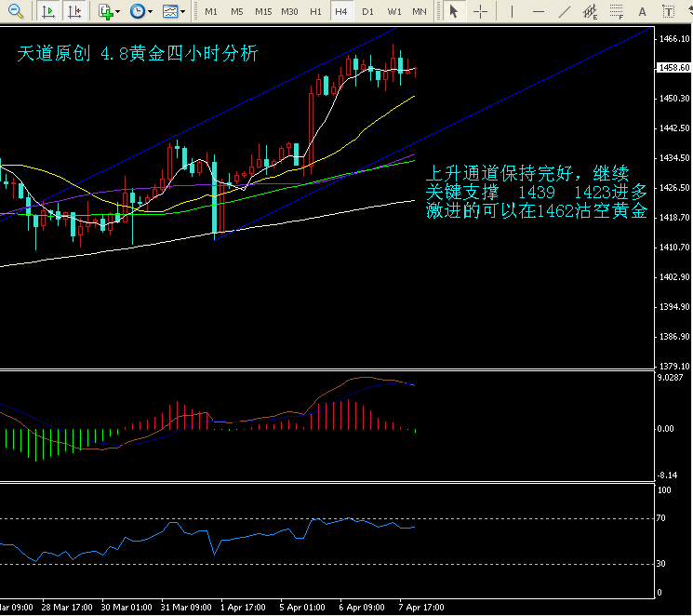Click the MACD scale value 9.0287
The width and height of the screenshot is (693, 616).
point(670,377)
